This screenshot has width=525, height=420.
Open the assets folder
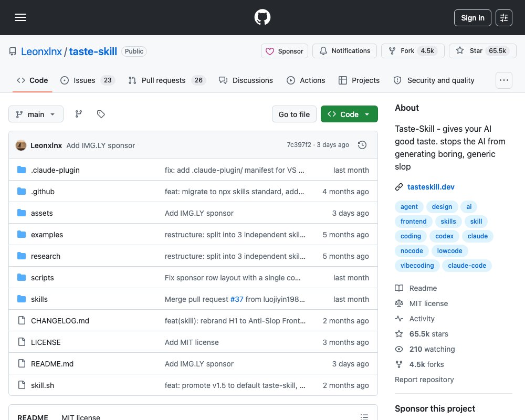[x=42, y=213]
